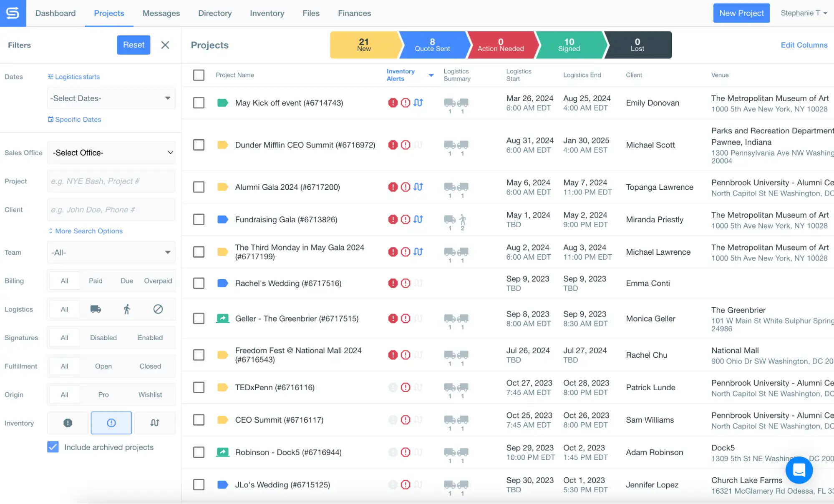The height and width of the screenshot is (504, 834).
Task: Select the walking person pickup logistics filter
Action: (x=127, y=309)
